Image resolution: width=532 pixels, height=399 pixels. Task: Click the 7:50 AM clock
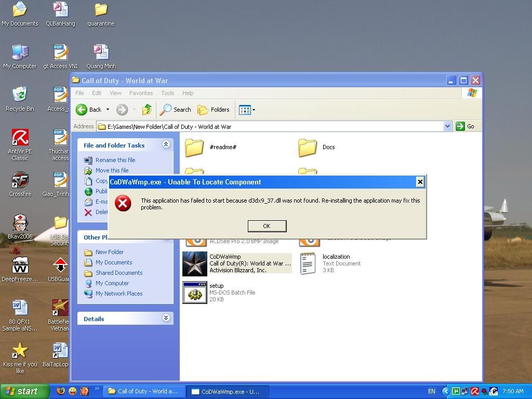[x=513, y=391]
